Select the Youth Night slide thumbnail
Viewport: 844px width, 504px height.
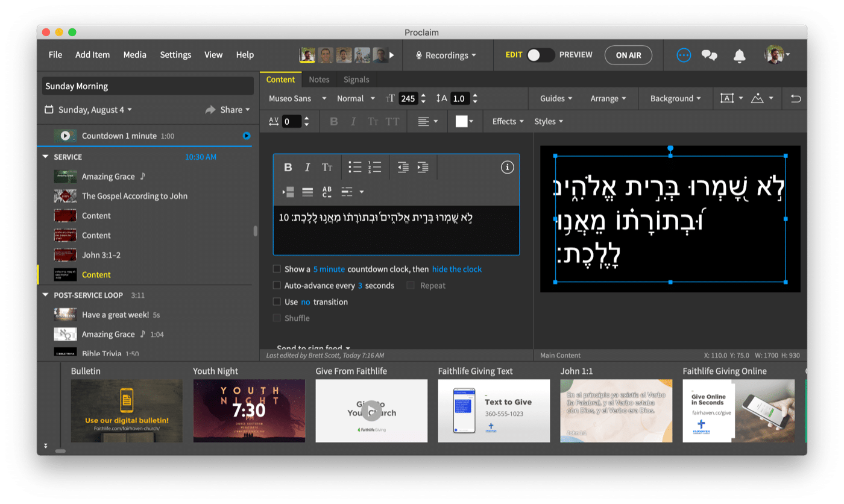click(249, 411)
